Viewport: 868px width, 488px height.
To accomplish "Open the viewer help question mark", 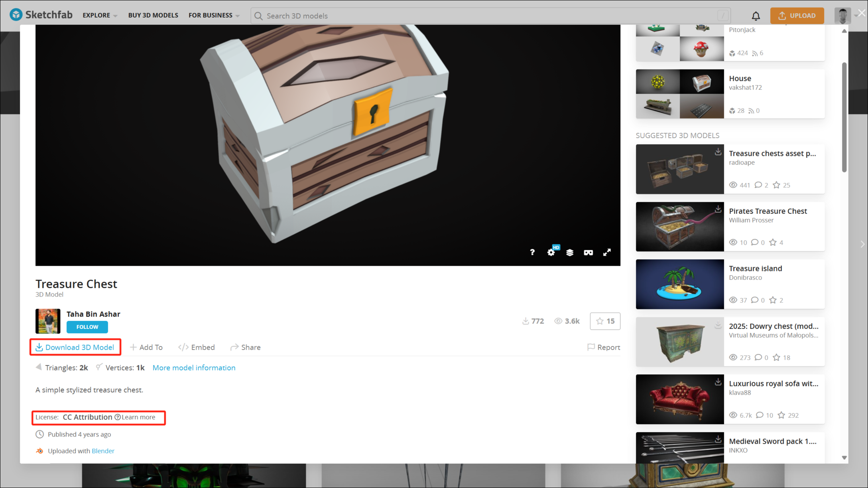I will click(532, 252).
